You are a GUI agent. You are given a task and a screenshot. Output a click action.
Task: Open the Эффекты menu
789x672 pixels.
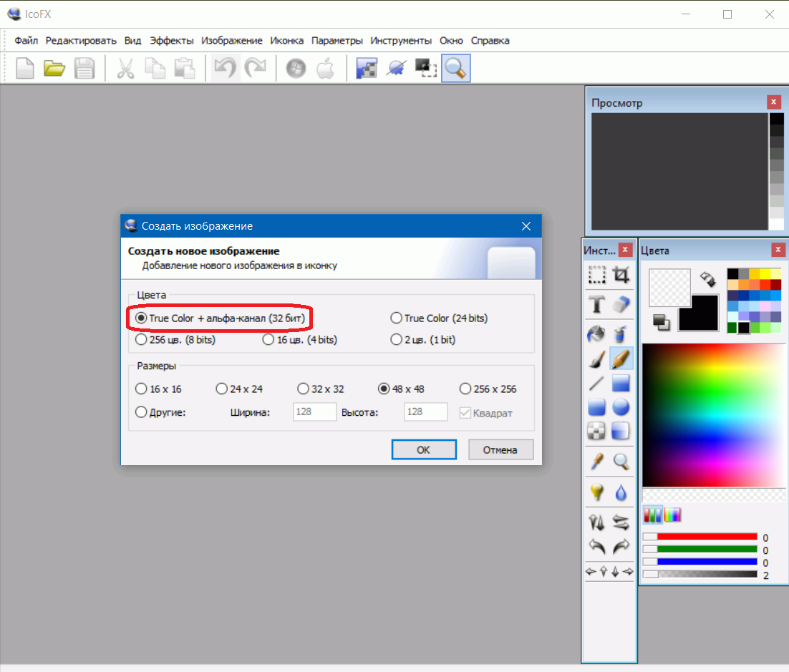point(172,41)
